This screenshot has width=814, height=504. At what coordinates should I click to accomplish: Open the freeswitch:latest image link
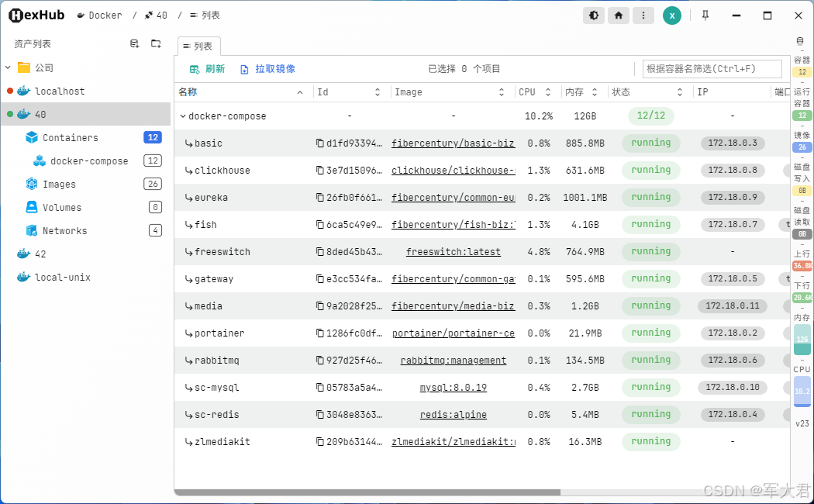tap(454, 252)
